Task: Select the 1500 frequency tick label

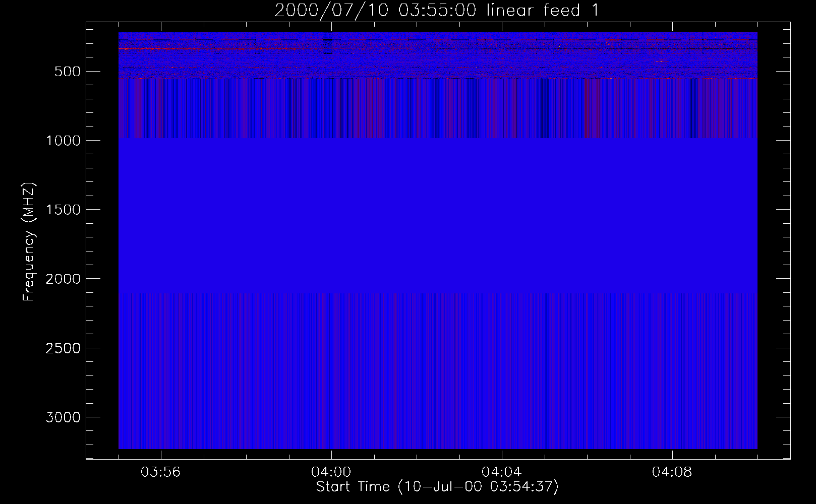Action: [x=63, y=210]
